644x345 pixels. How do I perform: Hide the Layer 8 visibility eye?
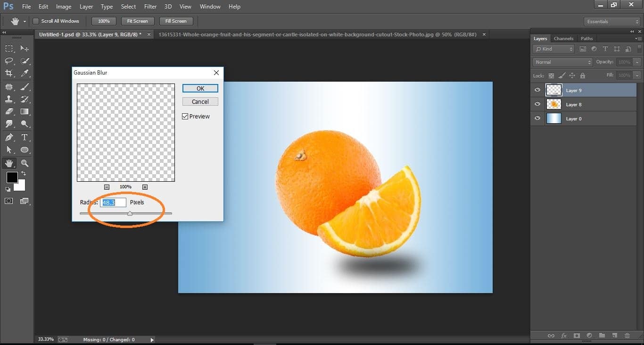tap(537, 104)
